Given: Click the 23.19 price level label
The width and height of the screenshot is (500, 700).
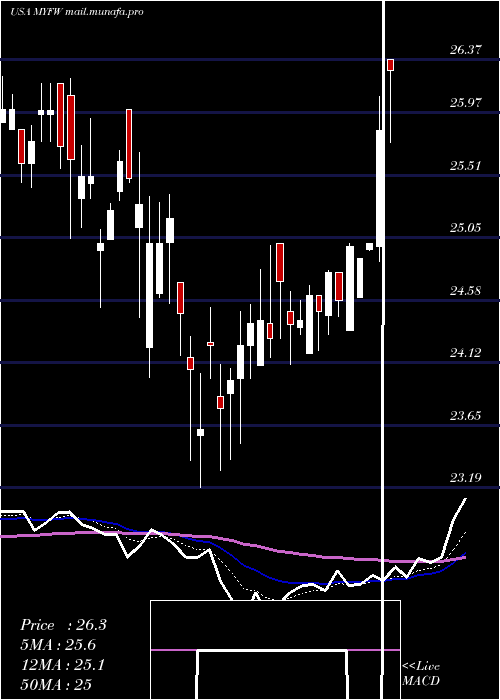Looking at the screenshot, I should (466, 478).
